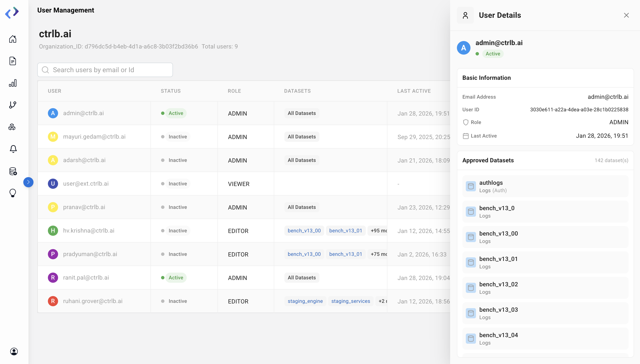The width and height of the screenshot is (640, 364).
Task: Open the stacked cubes sidebar icon
Action: click(x=12, y=127)
